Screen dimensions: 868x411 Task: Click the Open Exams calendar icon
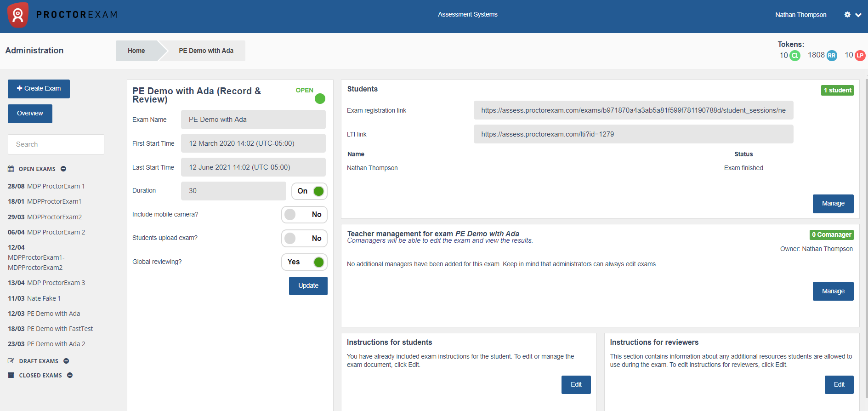[11, 169]
